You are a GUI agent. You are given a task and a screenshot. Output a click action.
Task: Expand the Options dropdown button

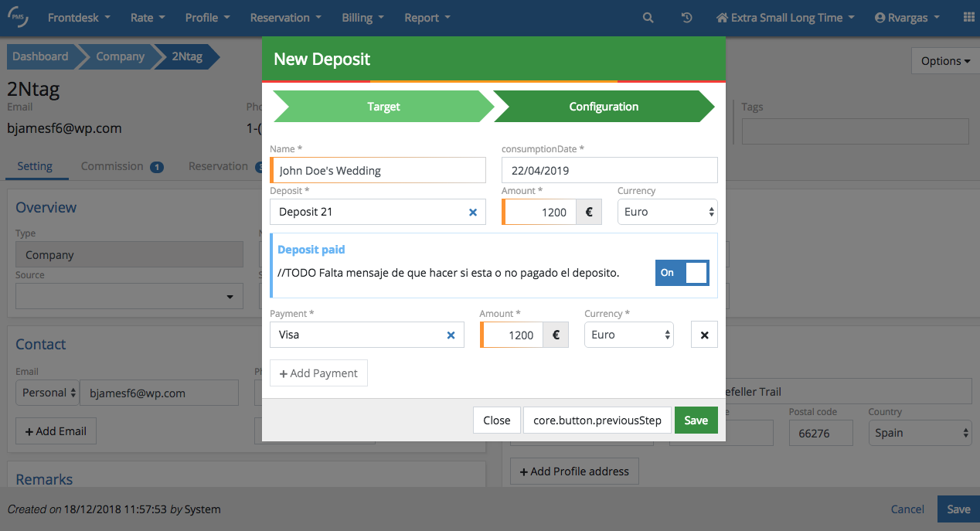[945, 61]
